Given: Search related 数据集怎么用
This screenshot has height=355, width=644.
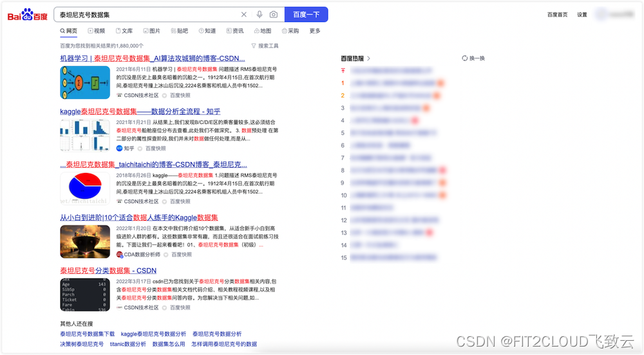Looking at the screenshot, I should [x=169, y=344].
